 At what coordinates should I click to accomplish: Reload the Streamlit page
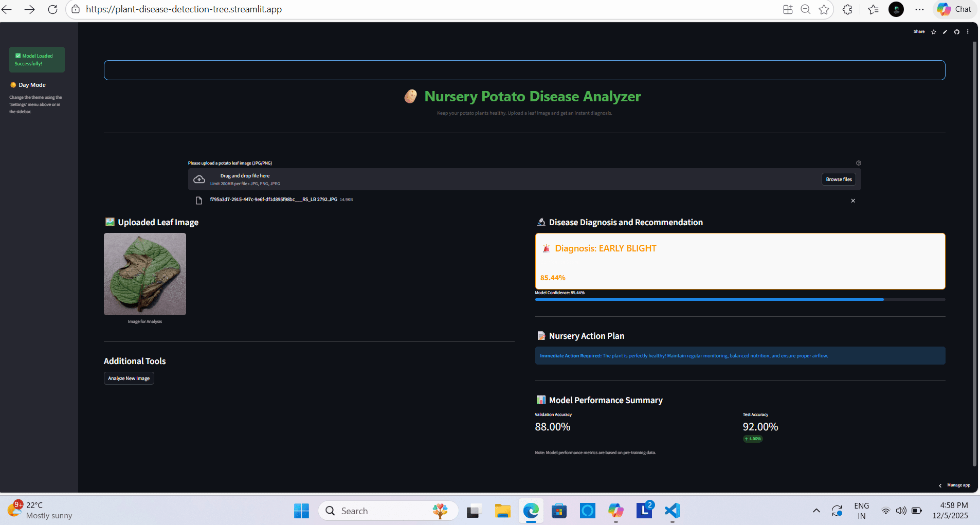[52, 9]
